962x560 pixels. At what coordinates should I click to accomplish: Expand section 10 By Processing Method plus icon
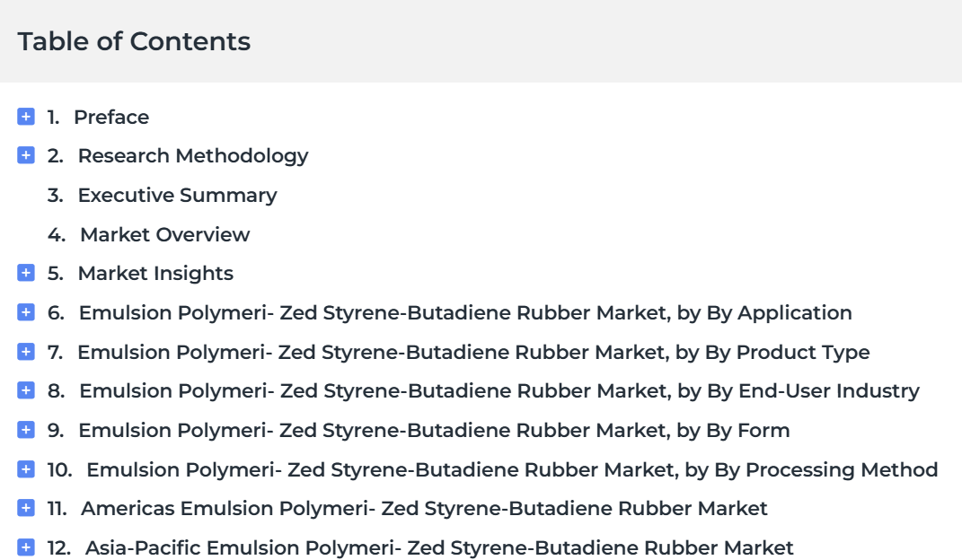pyautogui.click(x=26, y=469)
